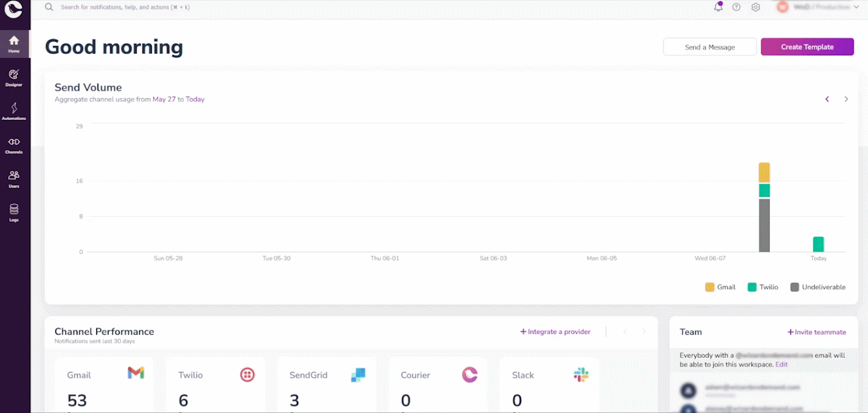The width and height of the screenshot is (868, 413).
Task: Show the next Send Volume date range
Action: pyautogui.click(x=846, y=99)
